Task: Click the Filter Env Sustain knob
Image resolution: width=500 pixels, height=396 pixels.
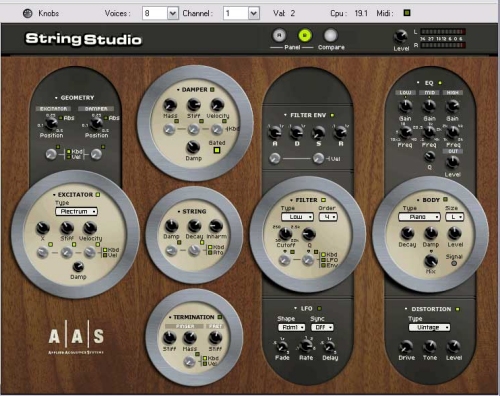Action: (318, 133)
